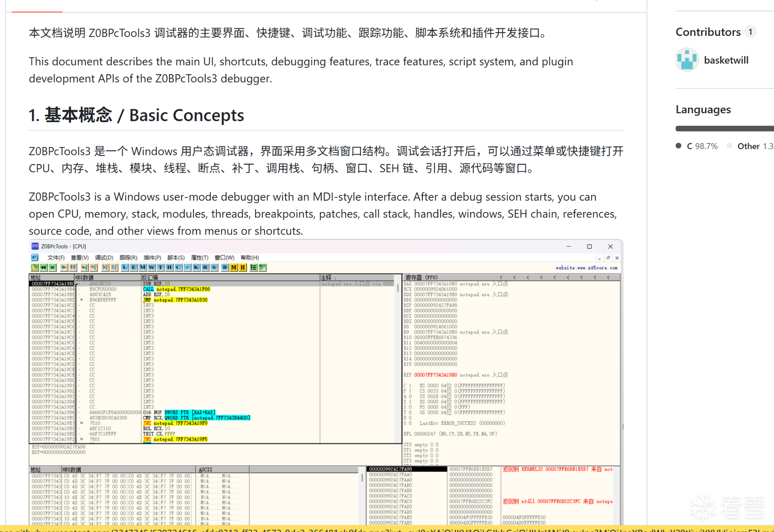Click the yellow H toolbar button
The image size is (774, 532).
243,267
